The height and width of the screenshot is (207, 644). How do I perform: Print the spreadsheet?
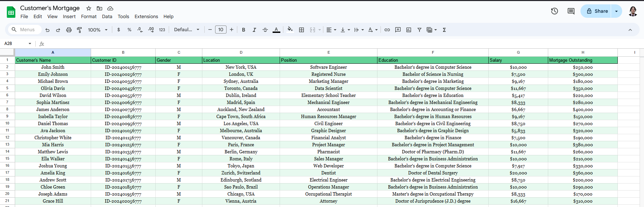[69, 30]
